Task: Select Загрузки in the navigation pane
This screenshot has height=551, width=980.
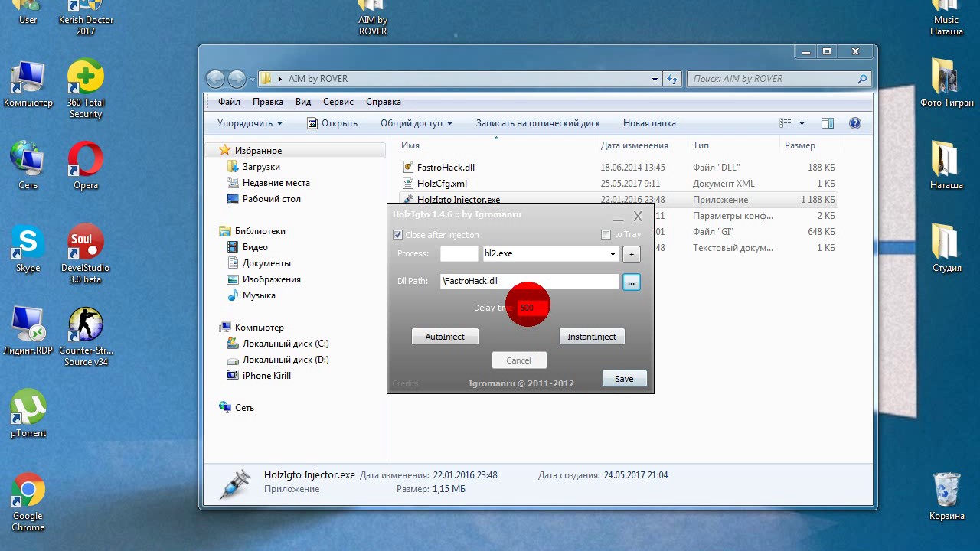Action: 261,167
